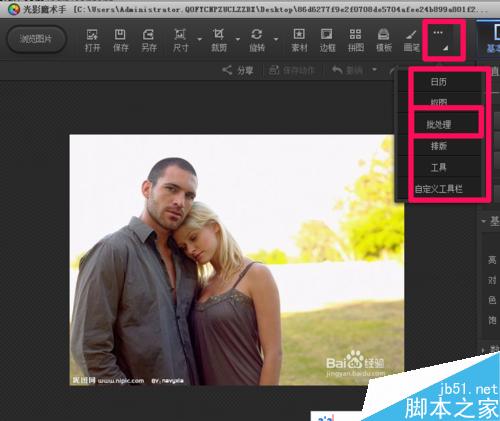This screenshot has width=500, height=421.
Task: Click the 打开 (Open) toolbar icon
Action: pos(92,40)
